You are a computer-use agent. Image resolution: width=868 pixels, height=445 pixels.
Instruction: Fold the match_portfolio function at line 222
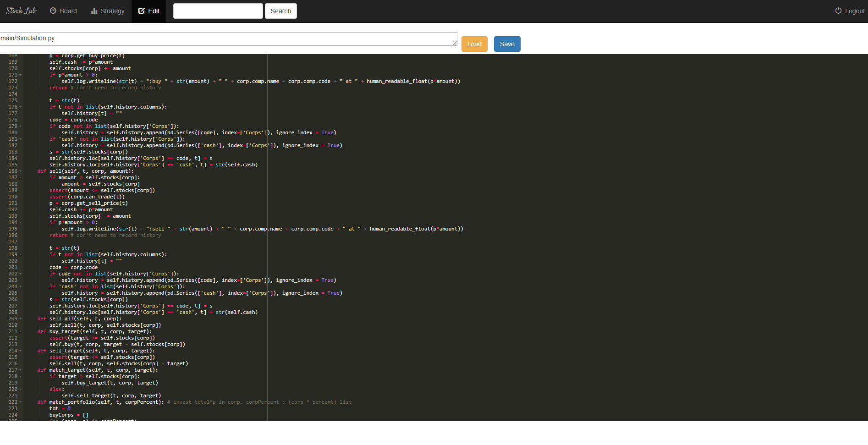pos(20,402)
